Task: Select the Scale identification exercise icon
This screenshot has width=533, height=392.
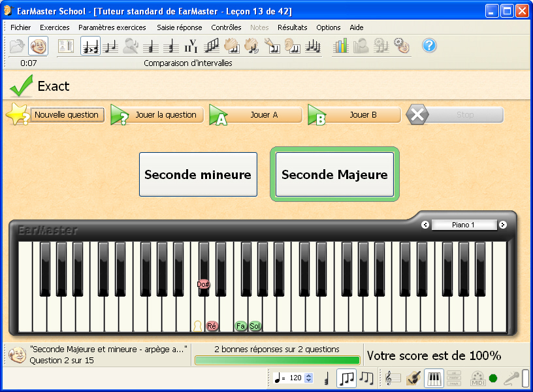Action: click(212, 46)
